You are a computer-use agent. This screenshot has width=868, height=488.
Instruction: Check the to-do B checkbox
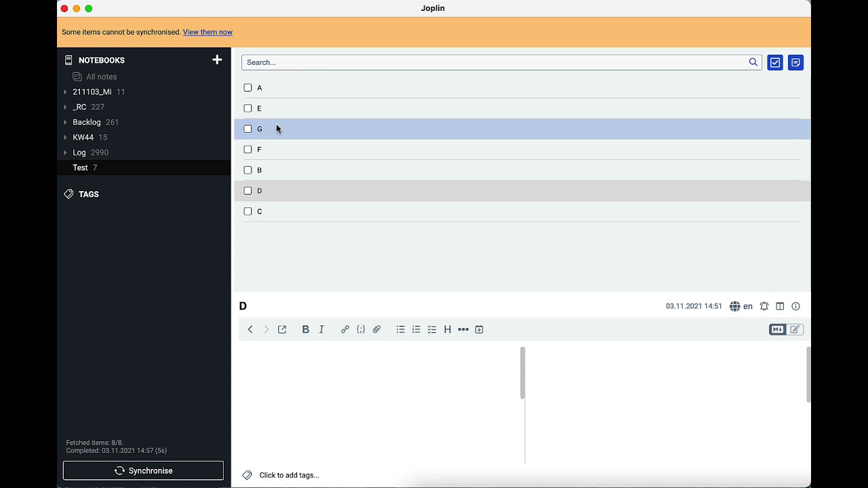[248, 169]
